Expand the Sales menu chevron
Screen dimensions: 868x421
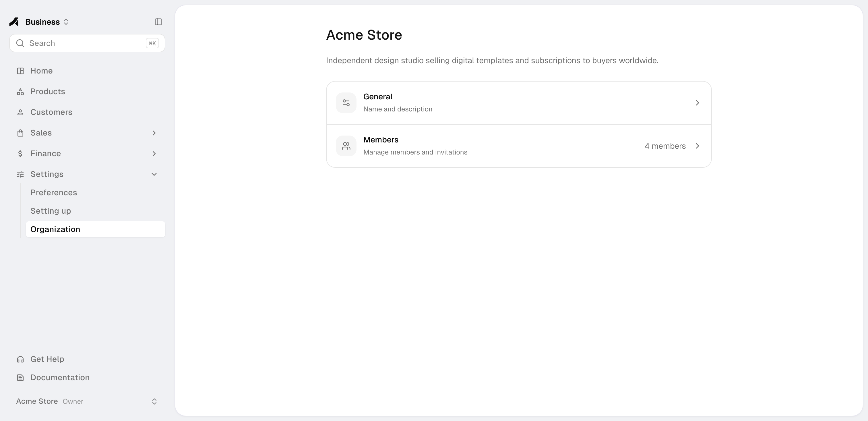[x=154, y=133]
